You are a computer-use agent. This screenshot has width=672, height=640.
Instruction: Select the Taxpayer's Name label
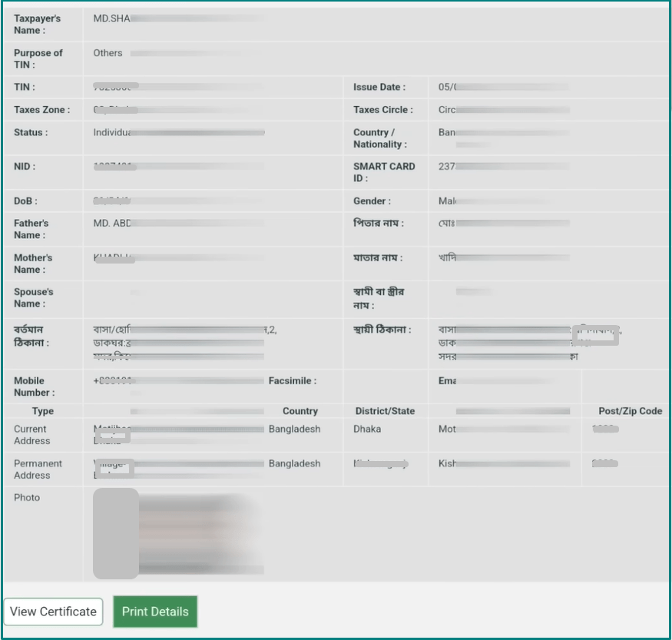coord(37,24)
